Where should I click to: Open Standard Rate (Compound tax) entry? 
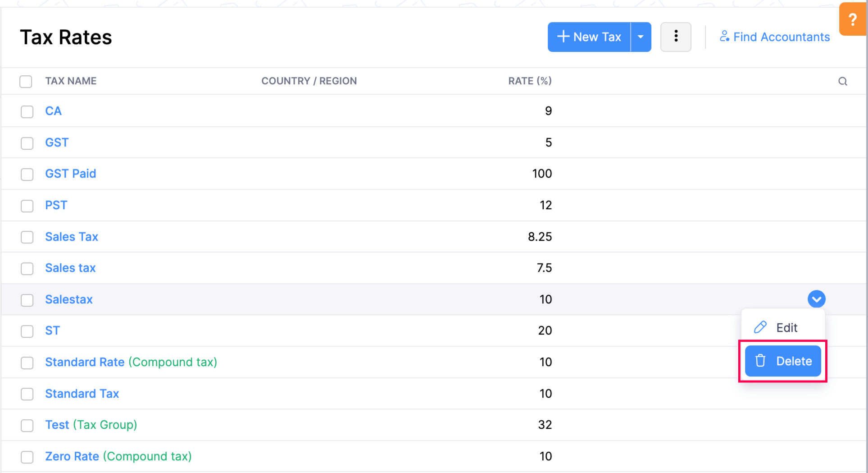(x=131, y=362)
